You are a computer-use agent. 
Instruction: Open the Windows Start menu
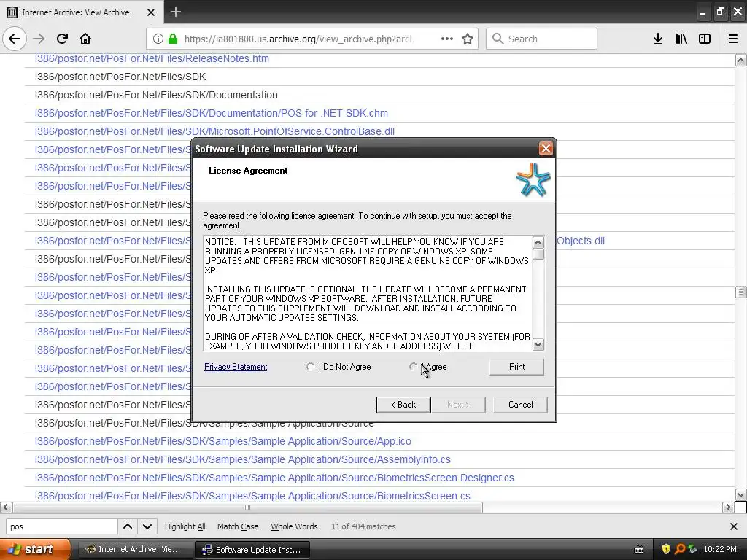tap(34, 549)
